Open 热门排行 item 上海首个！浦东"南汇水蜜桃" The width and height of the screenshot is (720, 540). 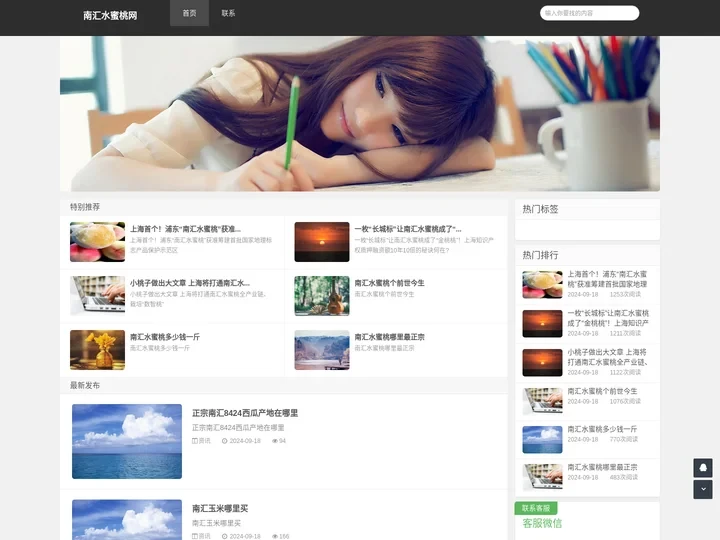tap(607, 279)
